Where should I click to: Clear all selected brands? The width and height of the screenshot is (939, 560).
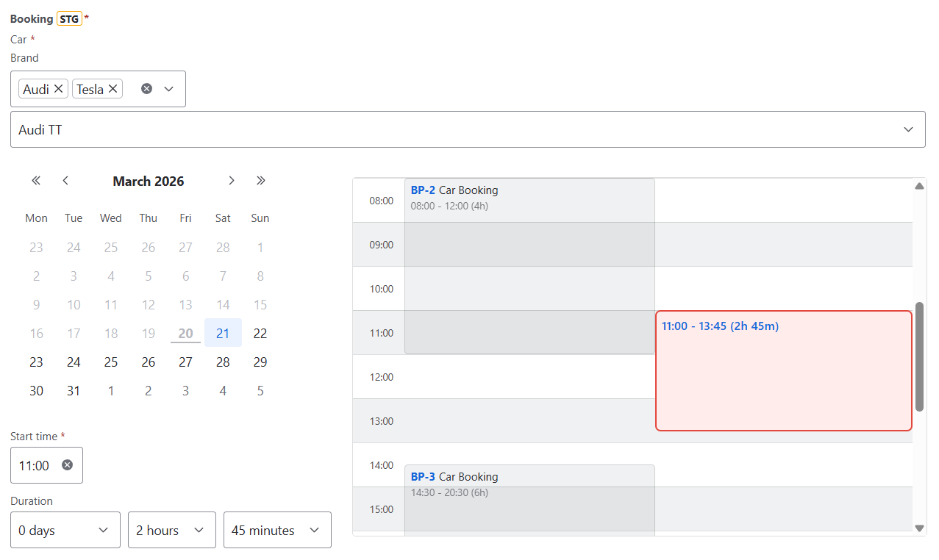[x=146, y=89]
